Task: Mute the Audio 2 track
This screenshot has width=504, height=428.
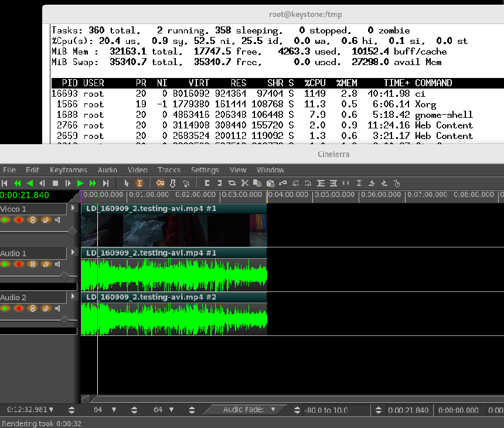Action: (x=58, y=308)
